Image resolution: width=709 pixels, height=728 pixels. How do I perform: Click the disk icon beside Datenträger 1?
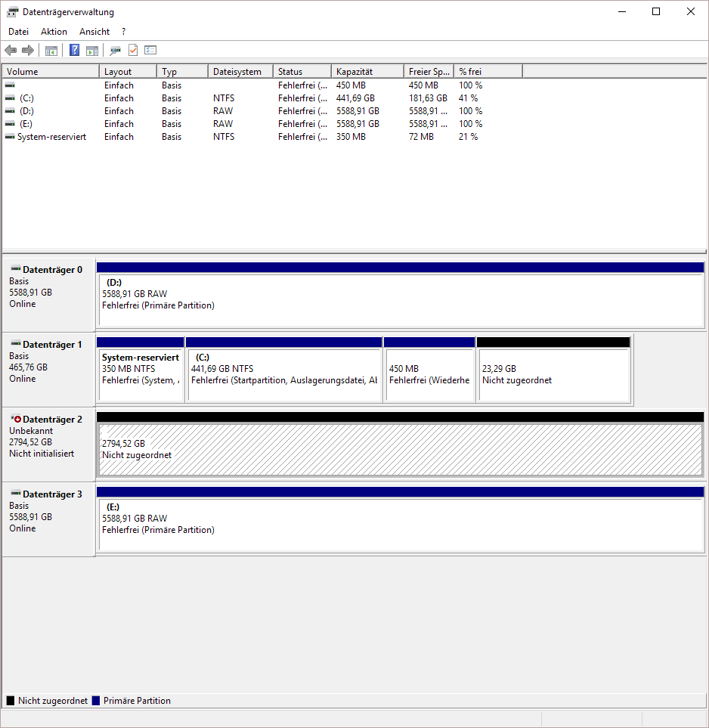pyautogui.click(x=16, y=343)
